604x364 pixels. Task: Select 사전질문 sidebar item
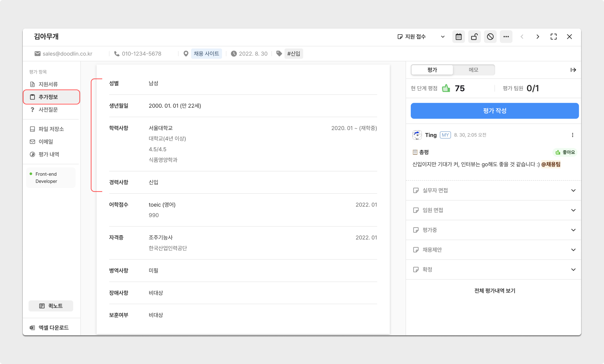[48, 110]
